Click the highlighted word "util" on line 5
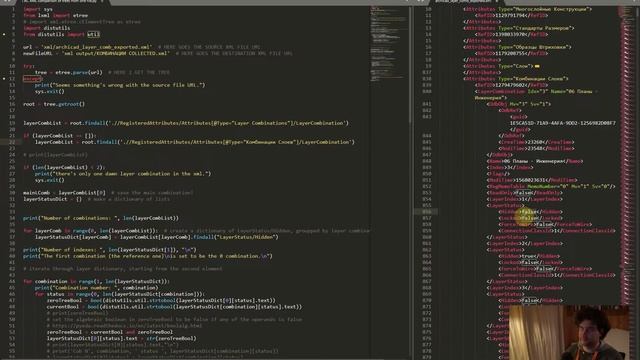This screenshot has width=640, height=360. 93,35
